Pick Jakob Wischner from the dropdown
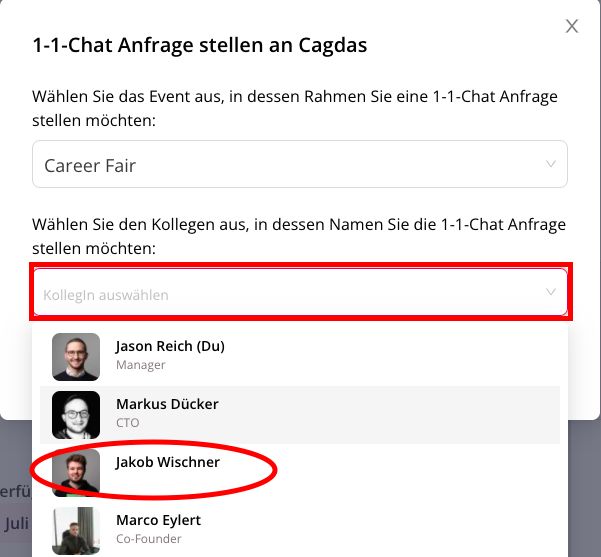 [300, 473]
